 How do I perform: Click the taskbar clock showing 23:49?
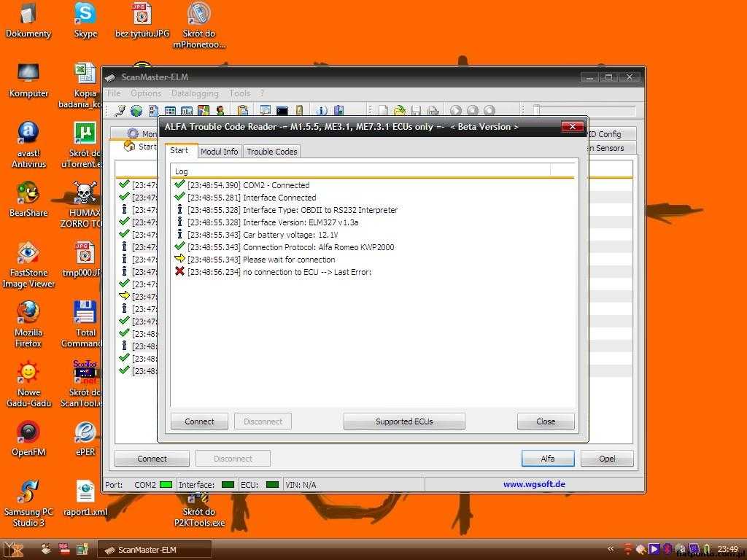click(728, 549)
